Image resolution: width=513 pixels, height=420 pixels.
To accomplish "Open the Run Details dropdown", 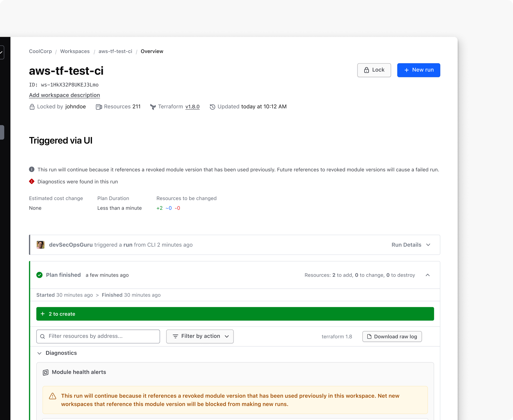I will 411,245.
